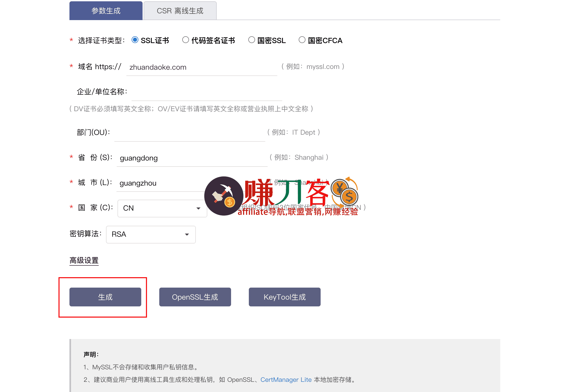Switch to the CSR 离线生成 tab

pyautogui.click(x=180, y=11)
